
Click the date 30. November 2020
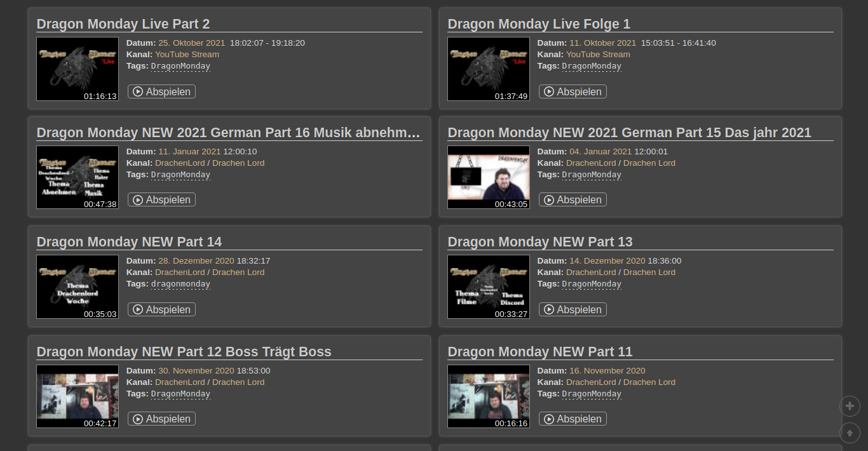click(196, 371)
